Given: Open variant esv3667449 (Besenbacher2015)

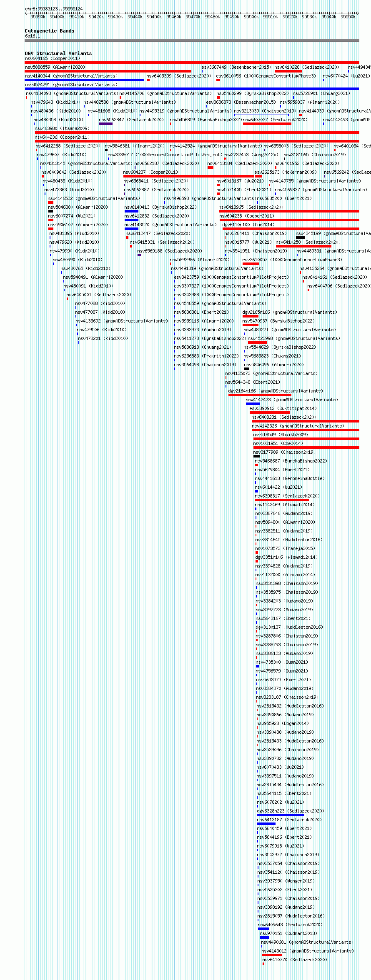Looking at the screenshot, I should [x=236, y=67].
